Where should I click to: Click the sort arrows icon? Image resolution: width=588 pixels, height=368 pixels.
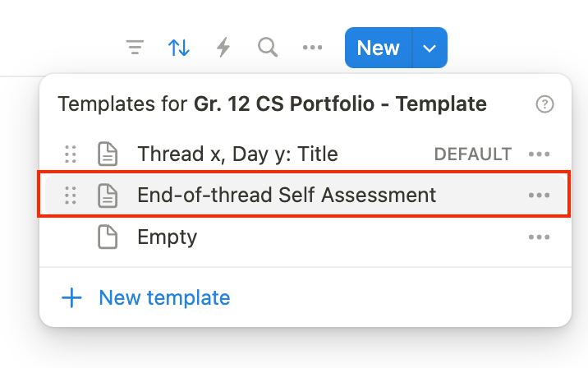(179, 48)
